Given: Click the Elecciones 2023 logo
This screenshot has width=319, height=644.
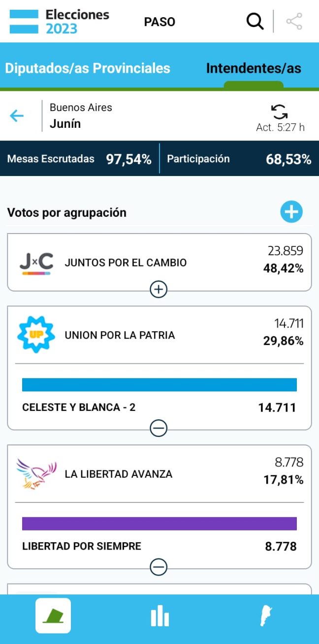Looking at the screenshot, I should pyautogui.click(x=59, y=22).
